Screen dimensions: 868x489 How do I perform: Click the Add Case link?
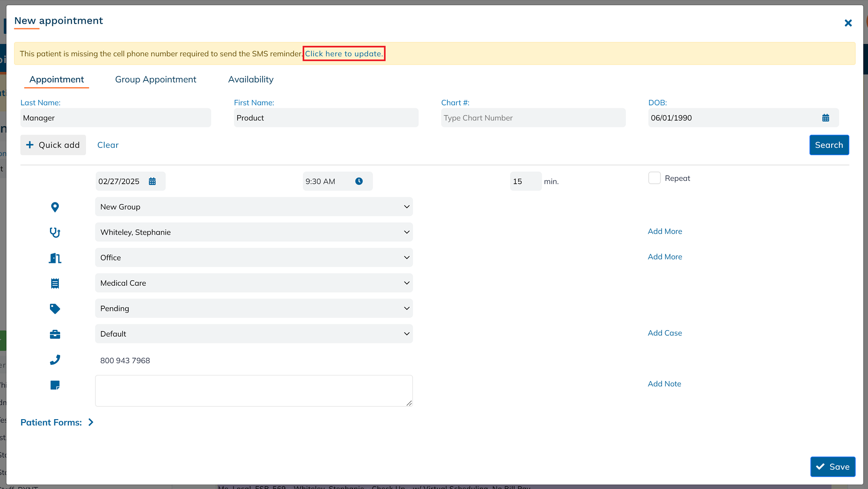(665, 333)
